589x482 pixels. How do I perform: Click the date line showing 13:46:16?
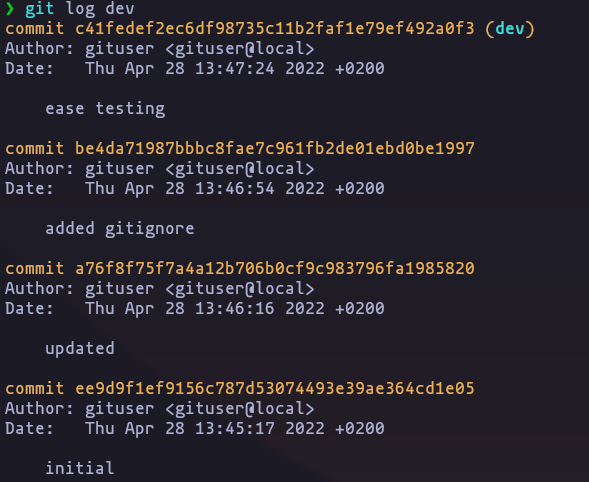(195, 308)
